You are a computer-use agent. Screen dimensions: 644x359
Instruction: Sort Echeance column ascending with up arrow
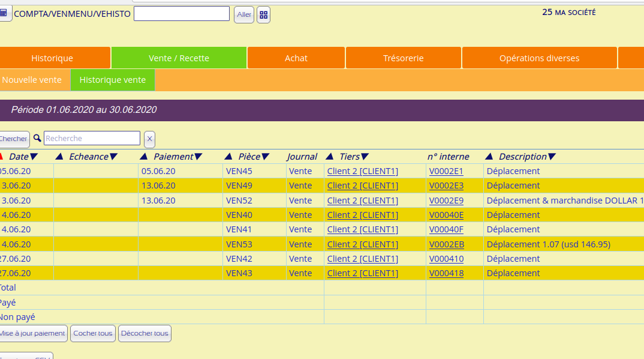click(x=59, y=157)
